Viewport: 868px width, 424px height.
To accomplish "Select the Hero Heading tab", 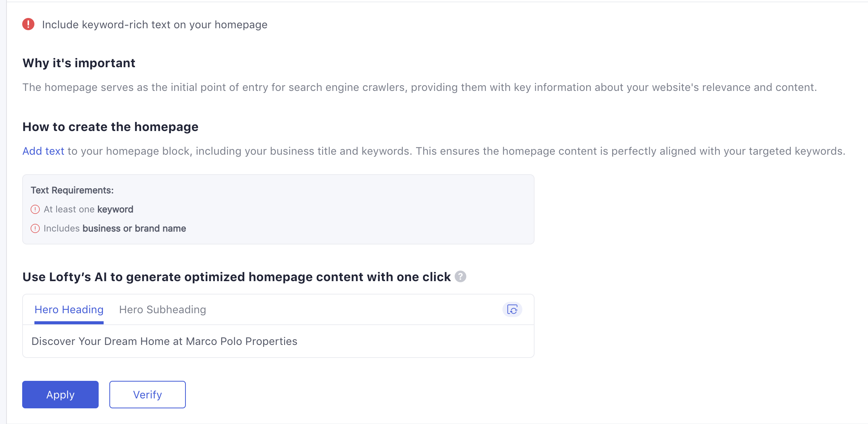I will (x=69, y=309).
